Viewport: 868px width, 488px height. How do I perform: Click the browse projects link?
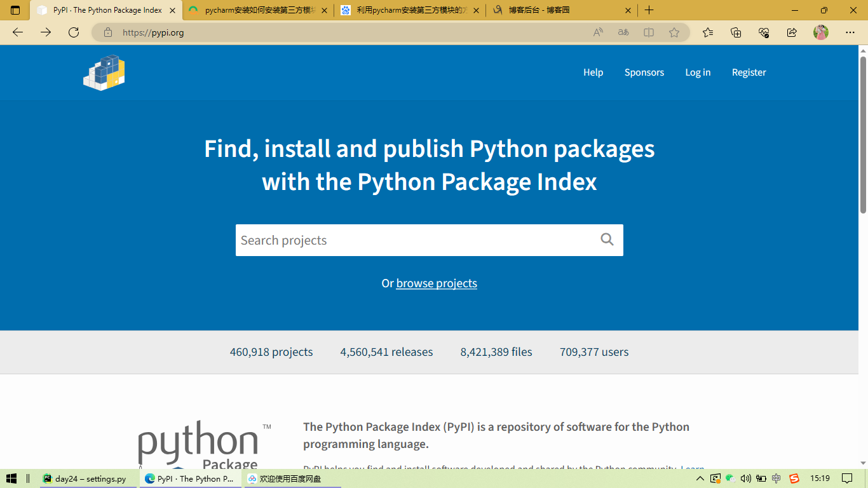(x=437, y=283)
